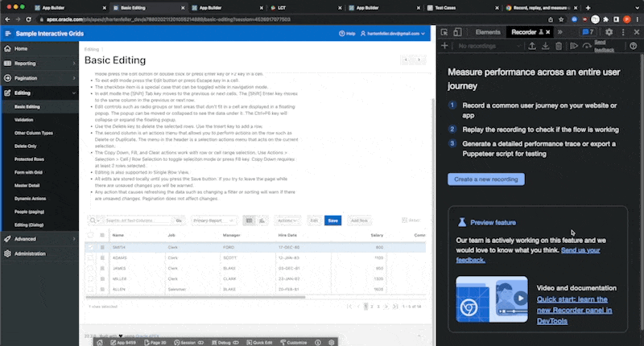Click the export recording download icon
644x346 pixels.
tap(546, 46)
